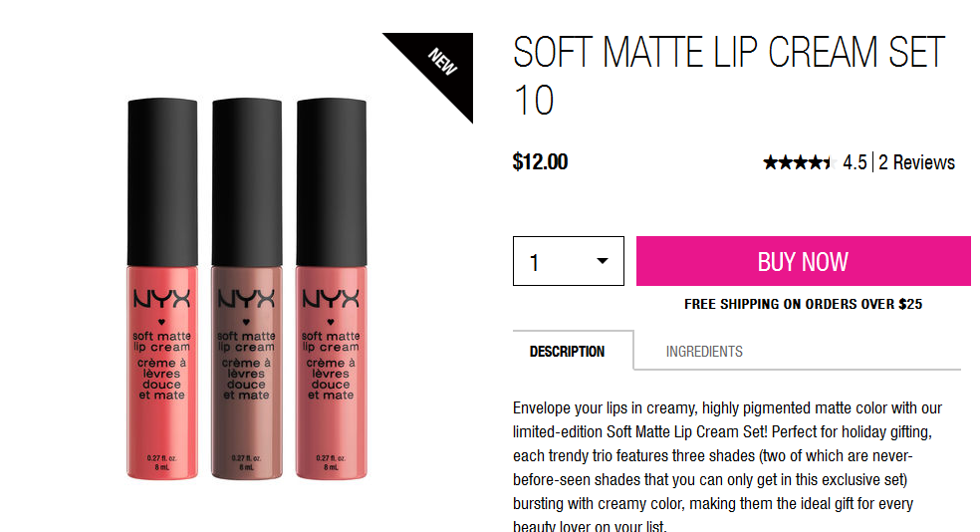The height and width of the screenshot is (532, 980).
Task: Click the NYX logo on middle tube
Action: [246, 299]
